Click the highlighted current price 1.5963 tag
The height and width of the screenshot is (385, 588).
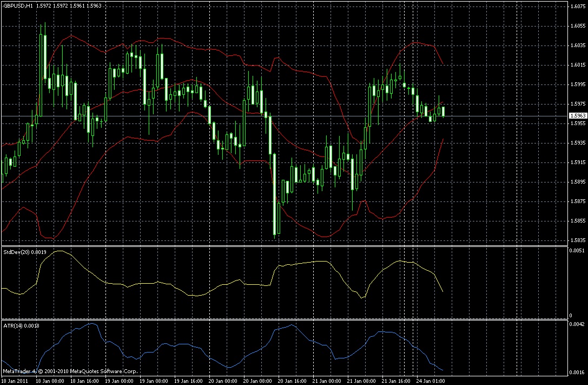pos(578,116)
